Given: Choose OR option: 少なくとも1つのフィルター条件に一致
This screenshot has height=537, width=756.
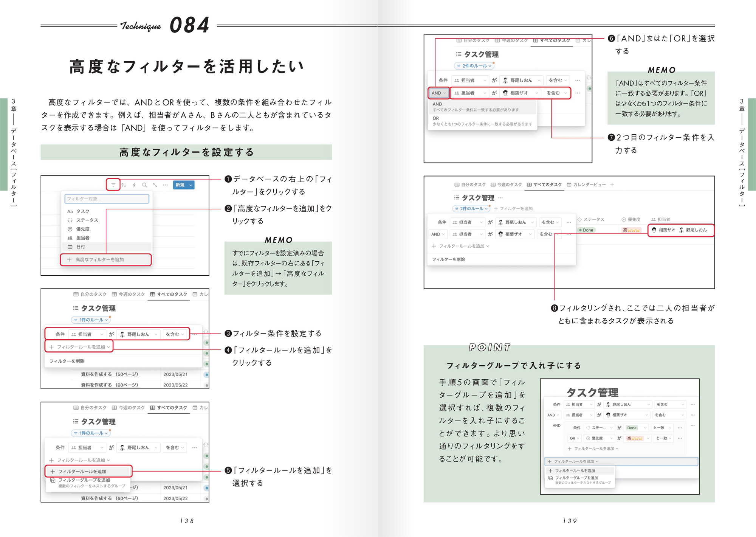Looking at the screenshot, I should pos(482,121).
